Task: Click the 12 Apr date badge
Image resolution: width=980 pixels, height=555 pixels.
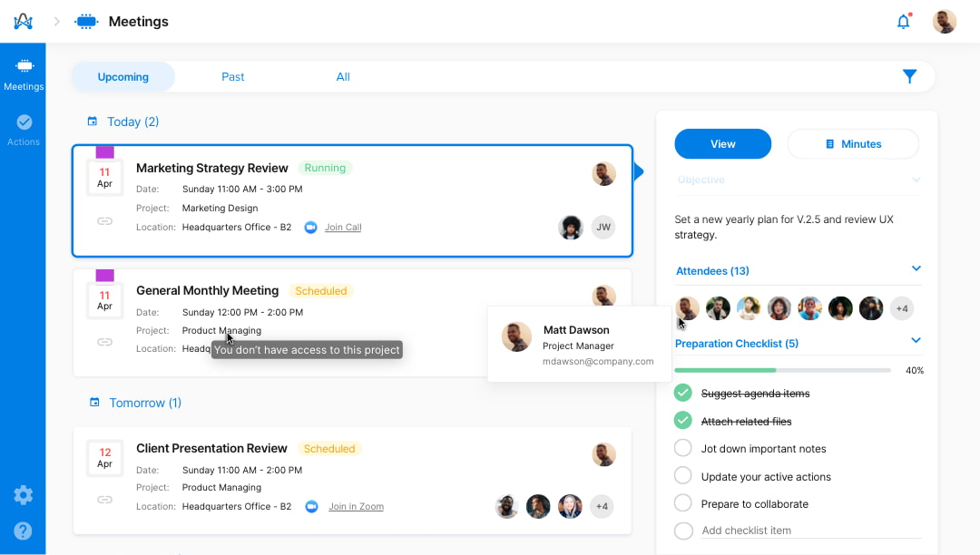Action: (x=104, y=458)
